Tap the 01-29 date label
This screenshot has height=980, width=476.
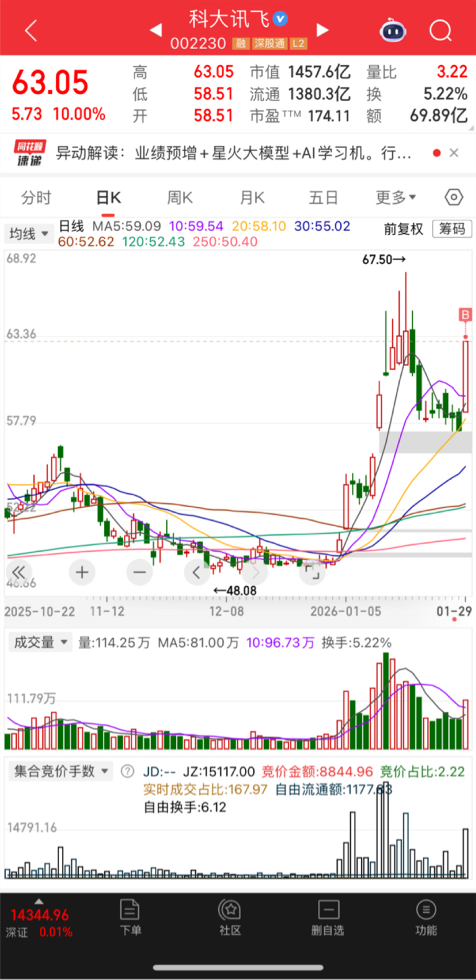tap(454, 612)
